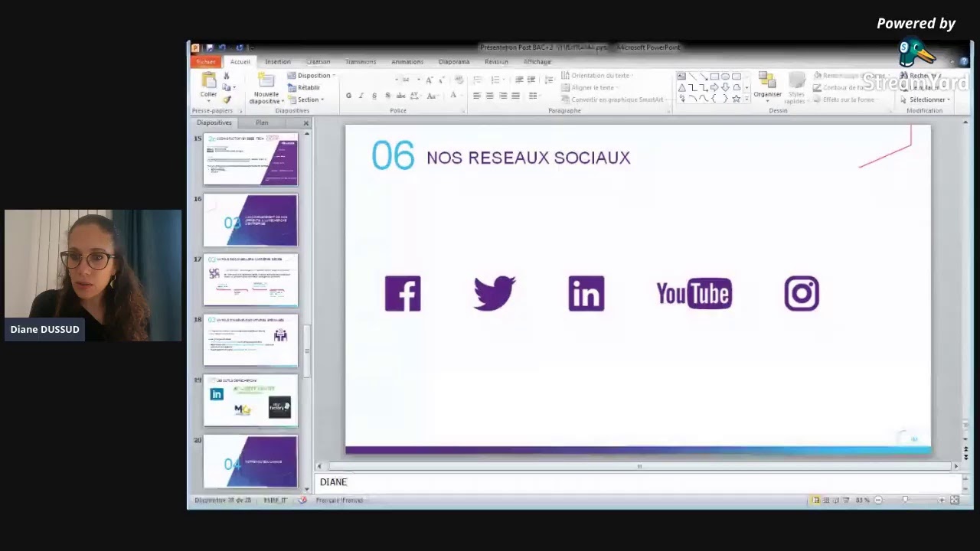Click the NOS RESEAUX SOCIAUX slide title
Viewport: 980px width, 551px height.
(x=528, y=158)
